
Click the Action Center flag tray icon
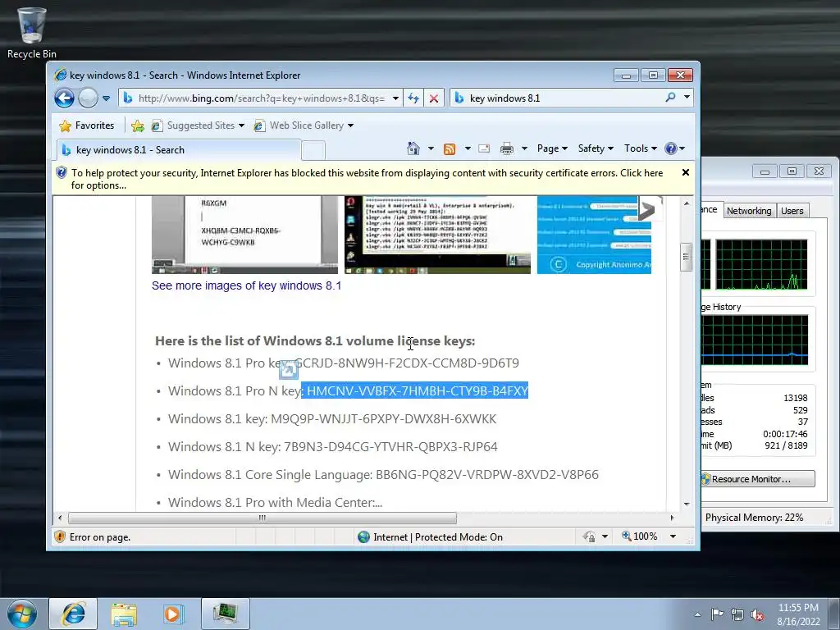(x=717, y=614)
